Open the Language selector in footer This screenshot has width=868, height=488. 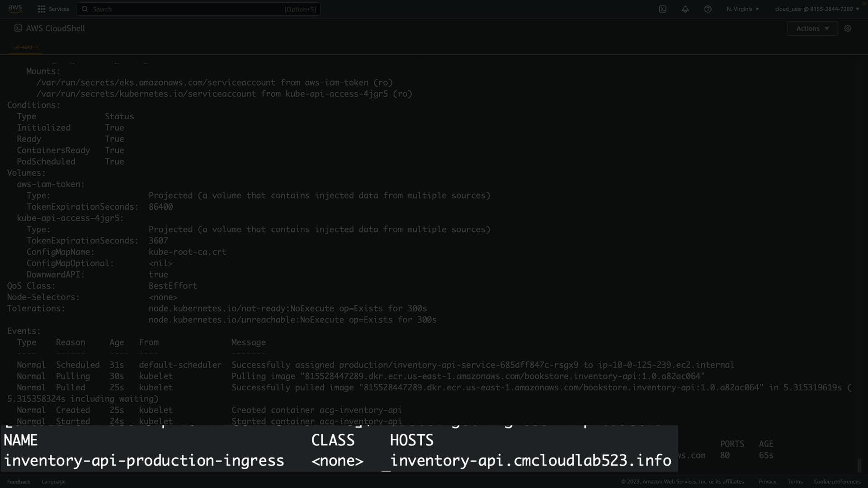pyautogui.click(x=53, y=482)
